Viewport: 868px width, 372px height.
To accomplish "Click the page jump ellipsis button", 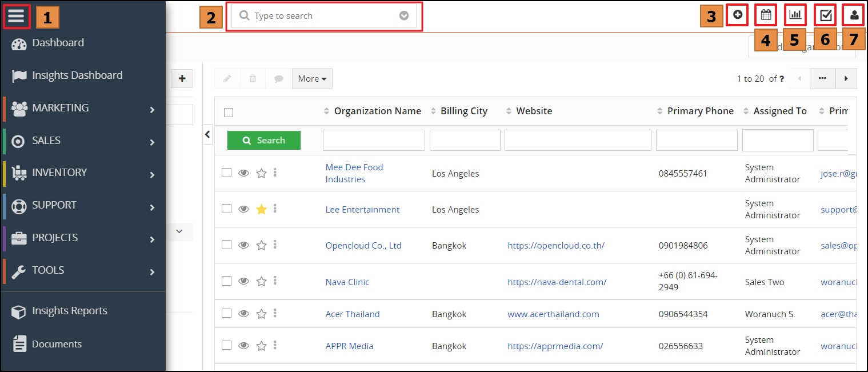I will click(823, 79).
